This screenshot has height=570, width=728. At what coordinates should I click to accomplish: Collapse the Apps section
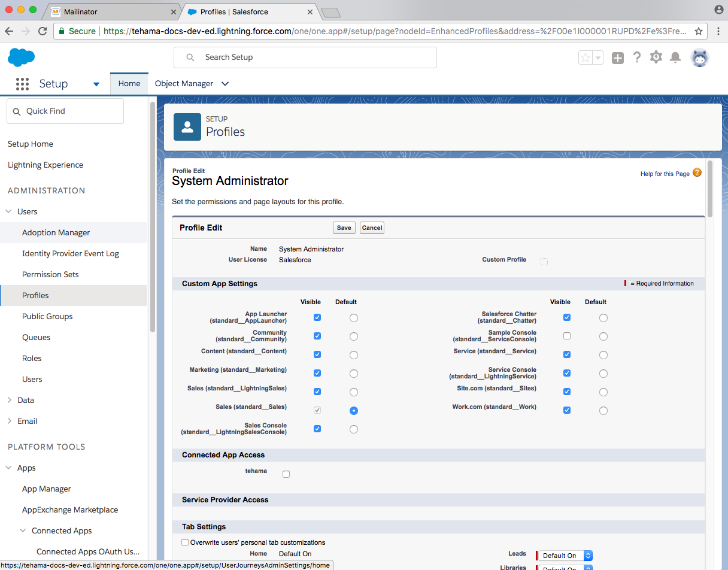point(9,468)
